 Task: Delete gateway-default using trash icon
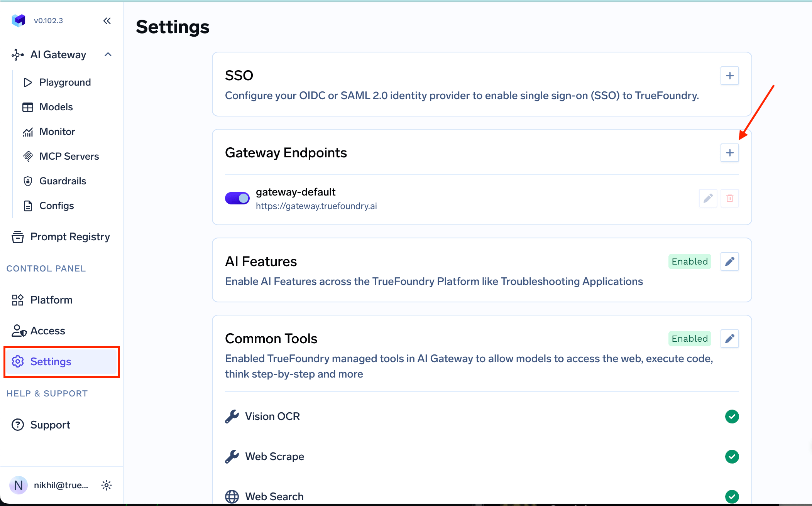click(729, 198)
